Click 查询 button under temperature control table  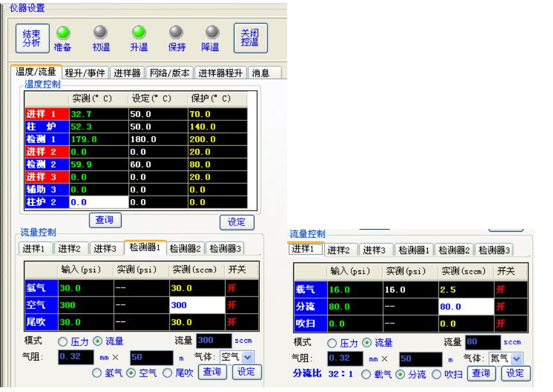[105, 220]
